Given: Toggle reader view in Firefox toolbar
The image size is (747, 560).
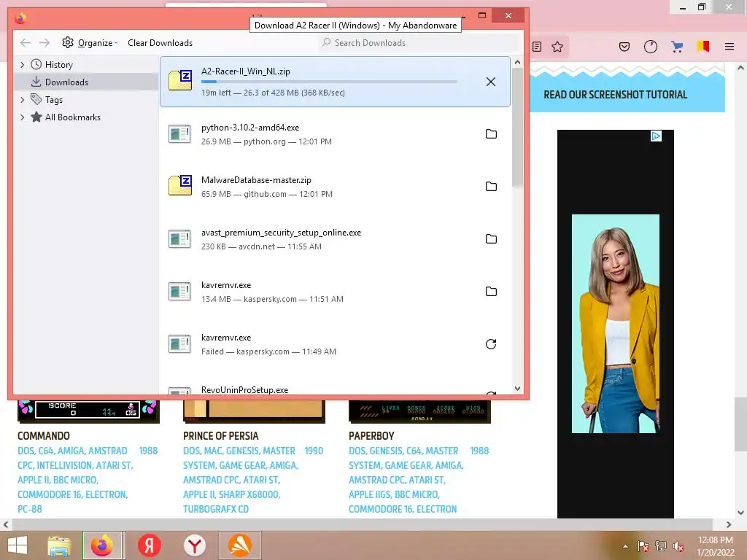Looking at the screenshot, I should click(537, 47).
